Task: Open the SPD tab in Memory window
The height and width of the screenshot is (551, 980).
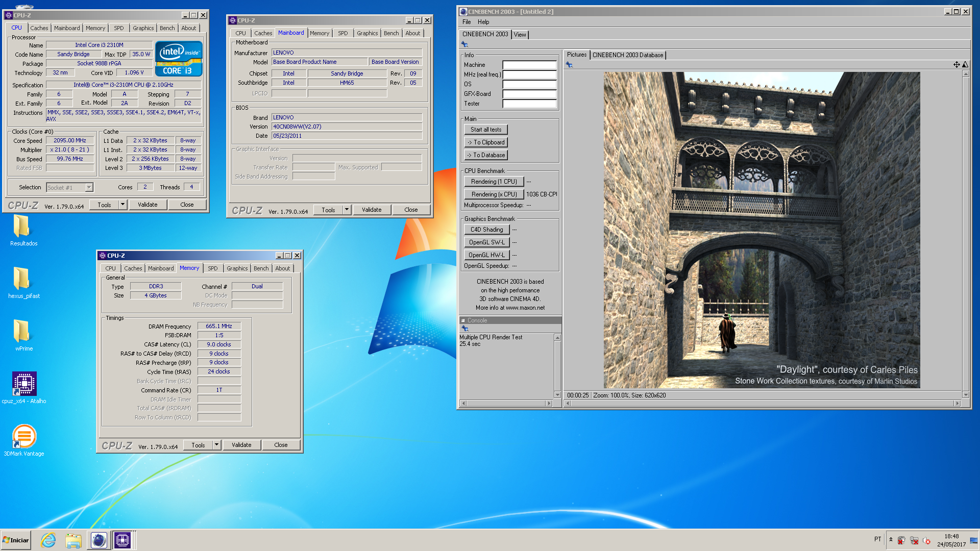Action: pos(213,268)
